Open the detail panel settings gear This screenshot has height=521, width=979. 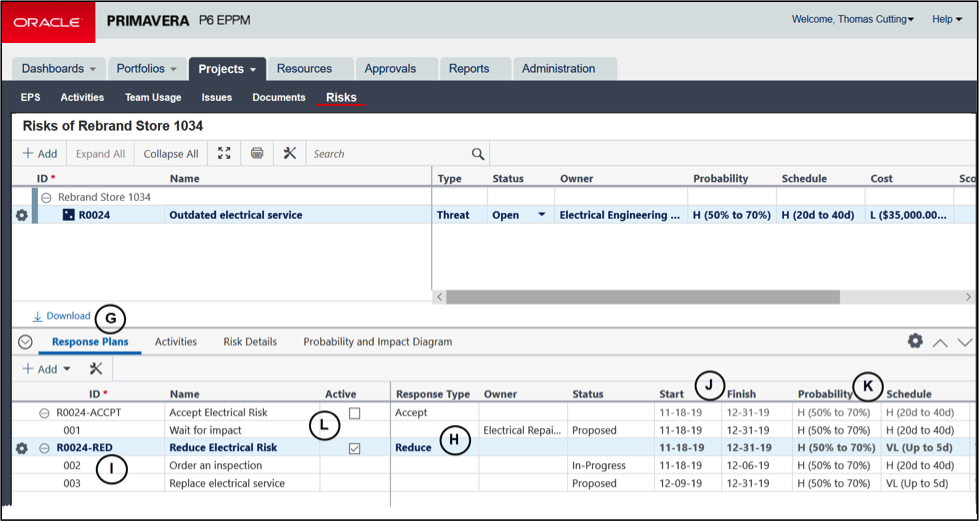[x=915, y=341]
